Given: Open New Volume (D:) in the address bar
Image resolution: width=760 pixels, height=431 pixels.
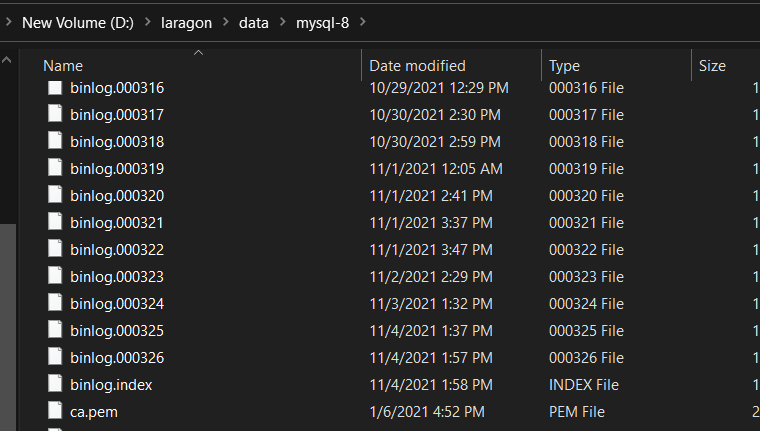Looking at the screenshot, I should [78, 23].
